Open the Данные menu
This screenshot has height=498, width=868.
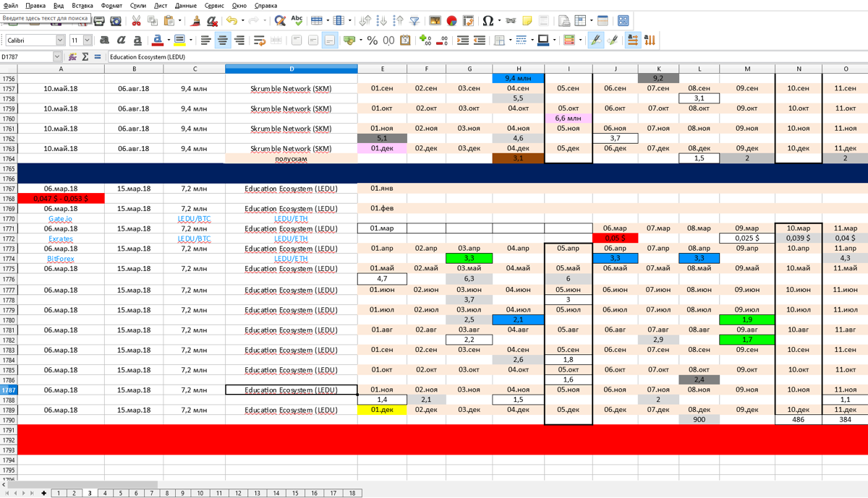click(186, 5)
